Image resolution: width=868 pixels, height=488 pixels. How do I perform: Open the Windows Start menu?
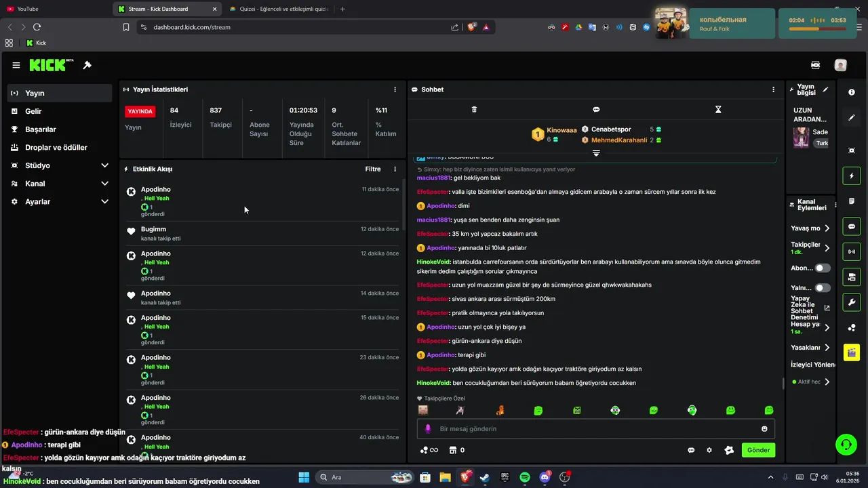click(304, 477)
